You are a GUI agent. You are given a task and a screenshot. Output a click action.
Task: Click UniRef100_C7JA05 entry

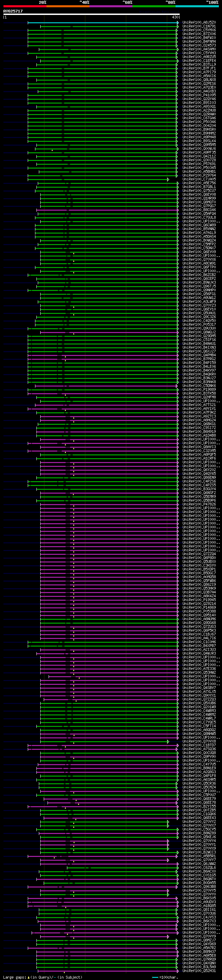click(x=199, y=179)
